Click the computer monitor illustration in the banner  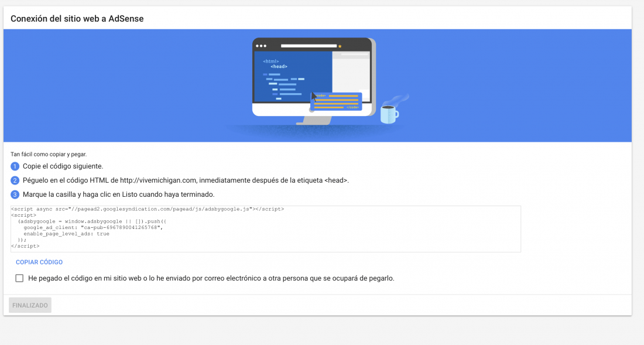314,80
